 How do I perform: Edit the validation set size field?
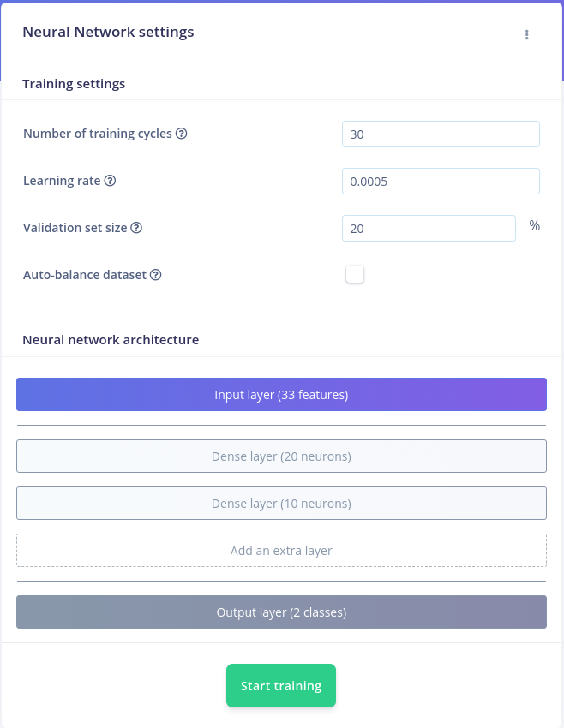pyautogui.click(x=429, y=228)
